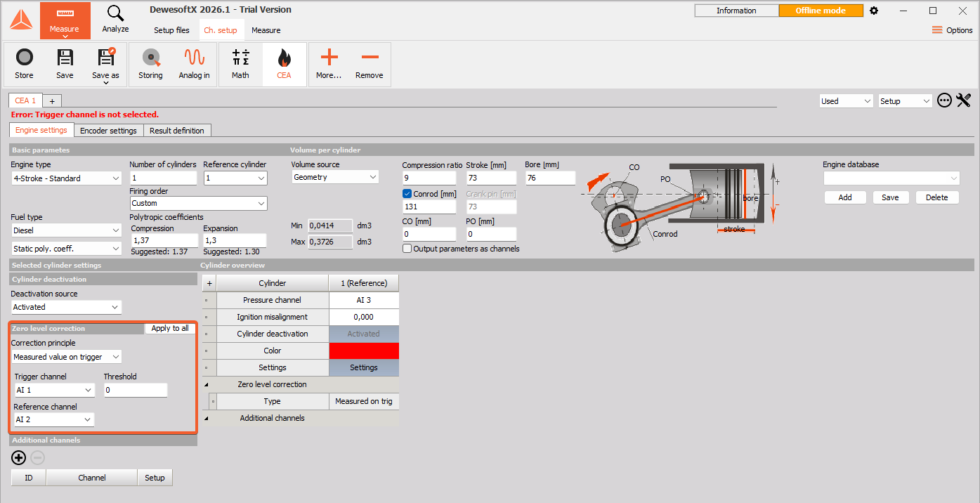
Task: Open the Engine type dropdown
Action: pyautogui.click(x=67, y=178)
